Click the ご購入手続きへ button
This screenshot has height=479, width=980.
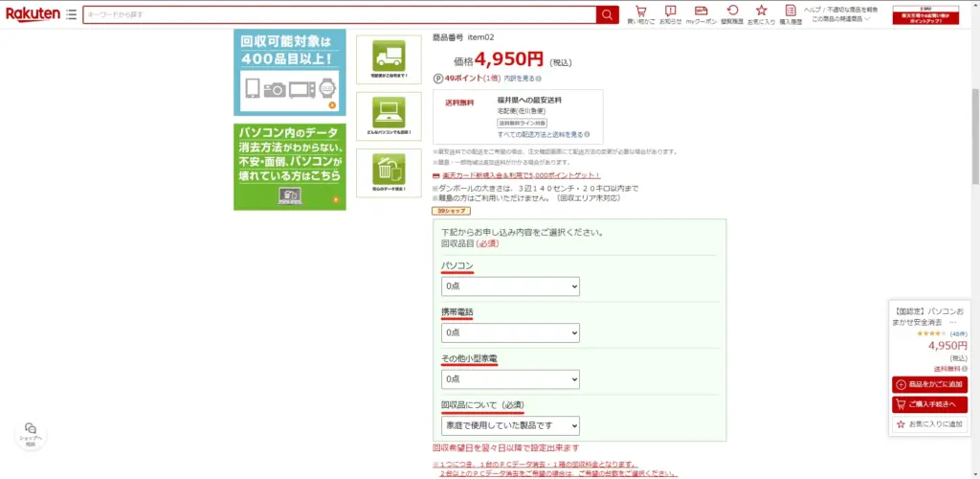tap(928, 404)
